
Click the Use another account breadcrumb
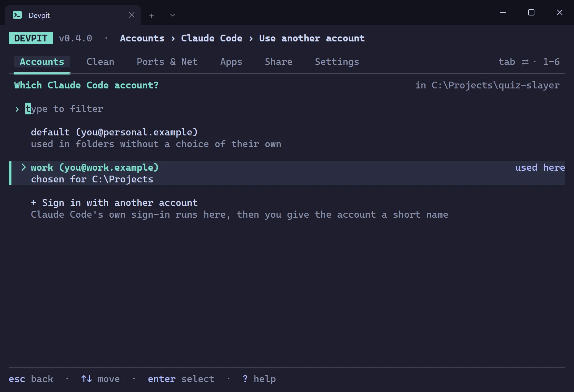point(312,38)
